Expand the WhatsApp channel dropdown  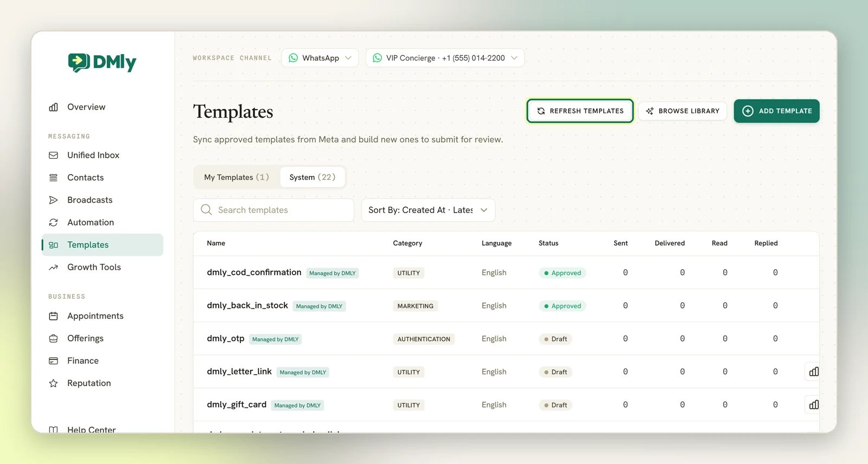[320, 58]
